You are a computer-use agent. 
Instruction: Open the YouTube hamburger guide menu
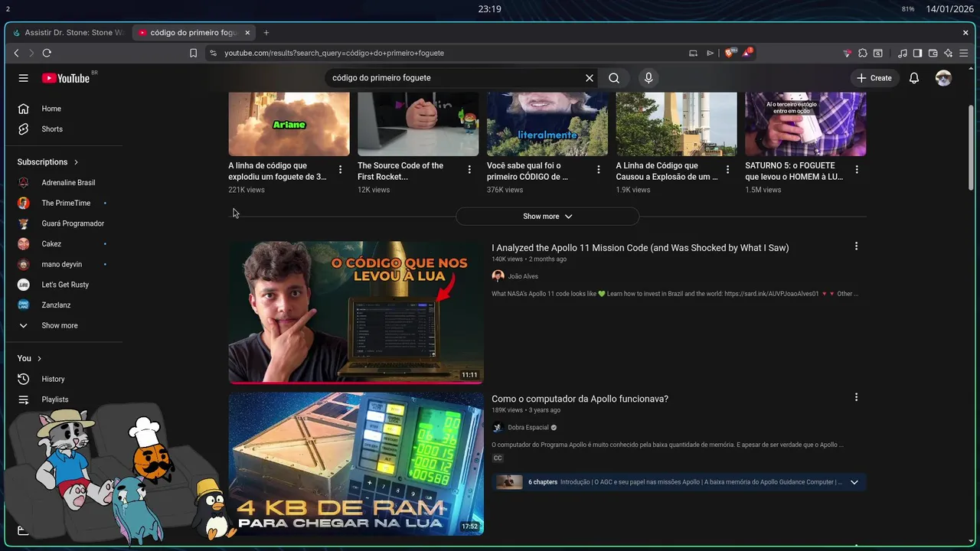[24, 78]
